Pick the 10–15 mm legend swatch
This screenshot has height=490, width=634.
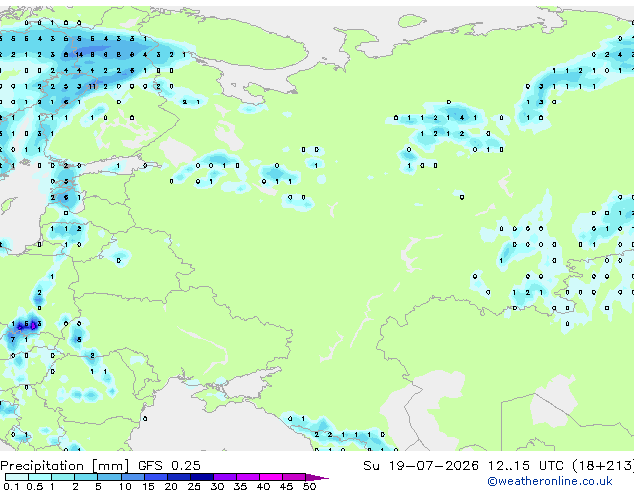click(132, 477)
